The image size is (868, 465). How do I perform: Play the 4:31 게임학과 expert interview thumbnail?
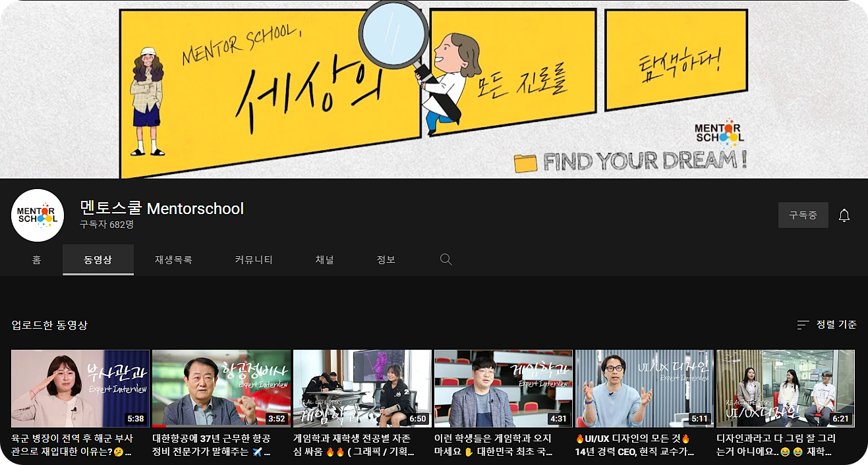click(504, 389)
